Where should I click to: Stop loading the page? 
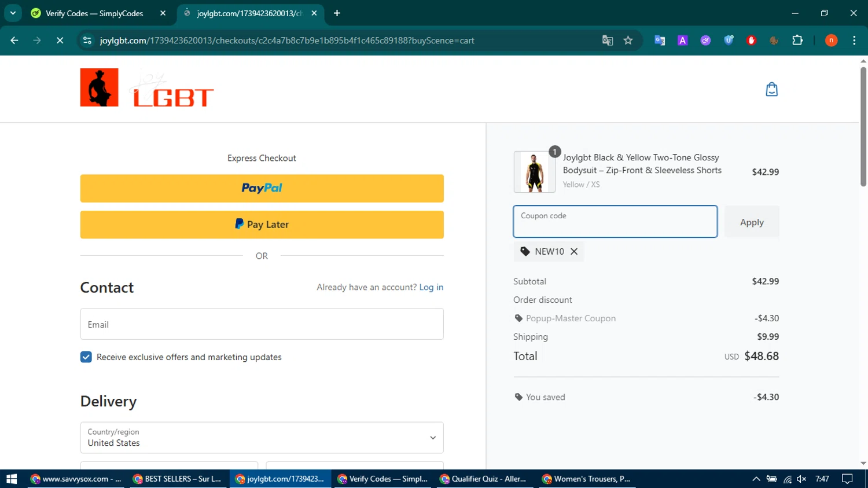60,41
